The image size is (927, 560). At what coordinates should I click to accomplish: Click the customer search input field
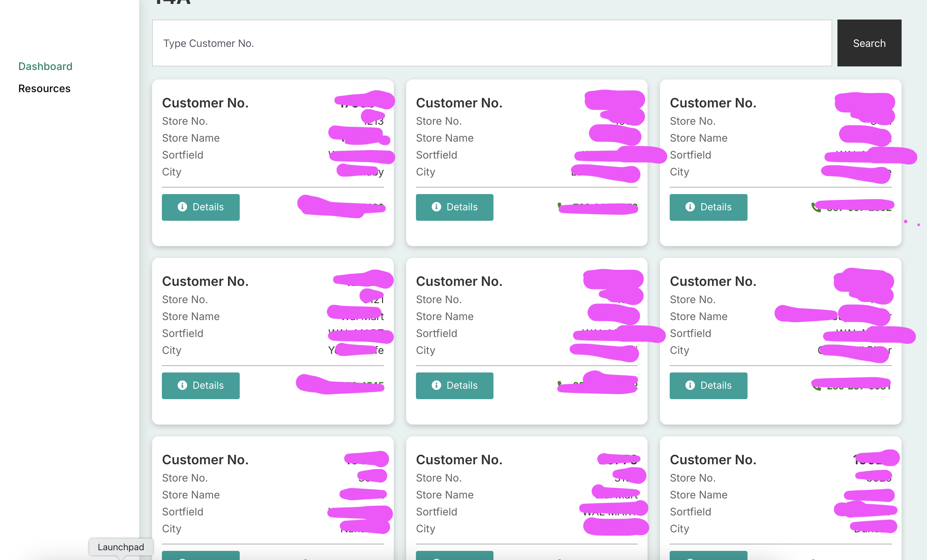(x=492, y=43)
